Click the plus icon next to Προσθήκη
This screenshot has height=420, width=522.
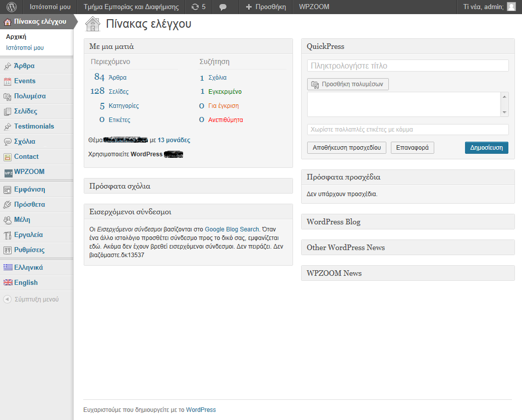pyautogui.click(x=249, y=7)
